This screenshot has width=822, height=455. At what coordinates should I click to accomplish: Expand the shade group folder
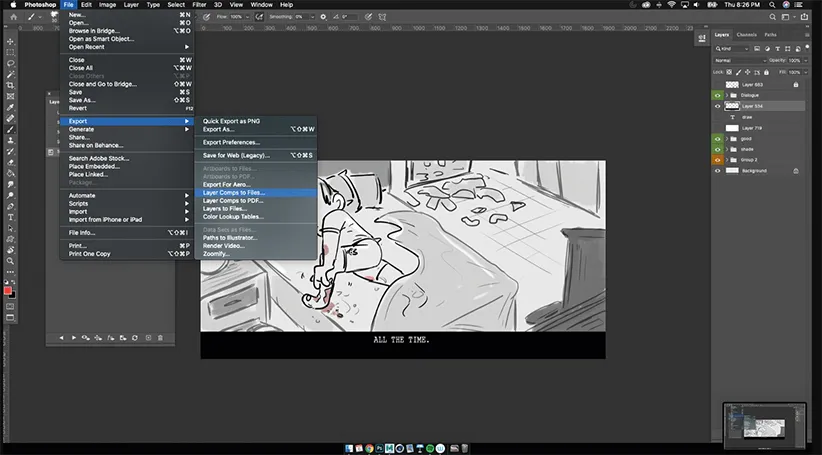(729, 150)
